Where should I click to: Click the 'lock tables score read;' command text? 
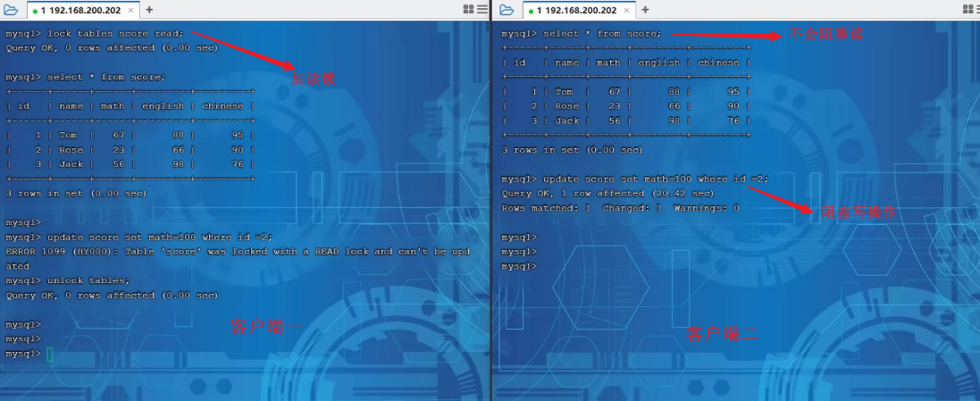[115, 34]
